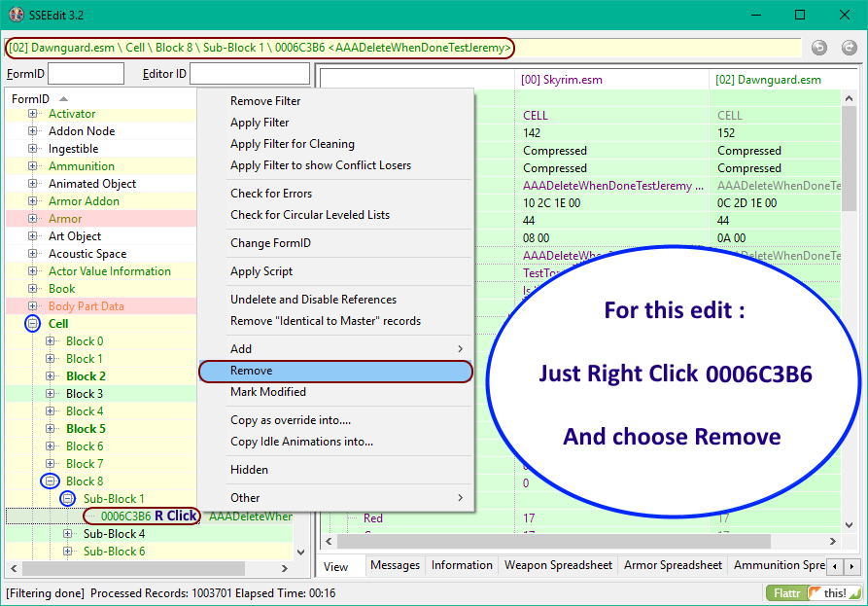The height and width of the screenshot is (606, 868).
Task: Click the tree panel horizontal scrollbar
Action: pyautogui.click(x=133, y=568)
